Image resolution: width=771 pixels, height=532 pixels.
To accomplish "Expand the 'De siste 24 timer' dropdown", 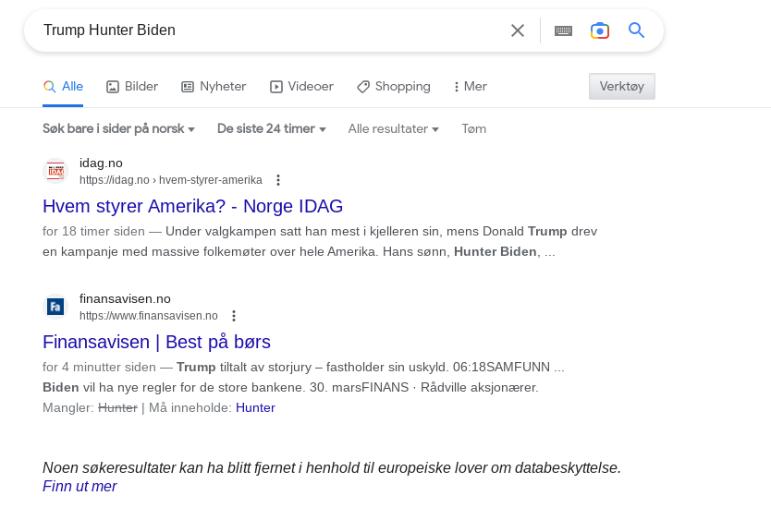I will [271, 129].
